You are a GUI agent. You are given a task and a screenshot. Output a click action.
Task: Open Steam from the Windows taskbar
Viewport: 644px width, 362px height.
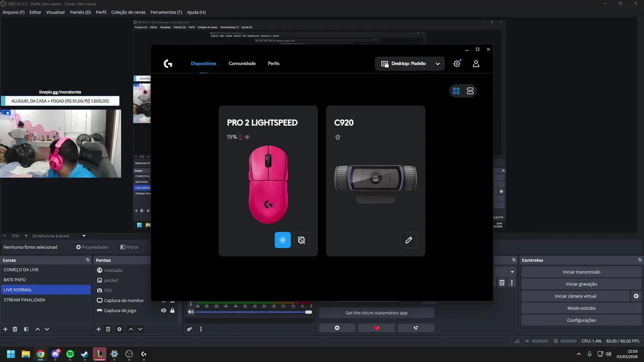pos(85,354)
